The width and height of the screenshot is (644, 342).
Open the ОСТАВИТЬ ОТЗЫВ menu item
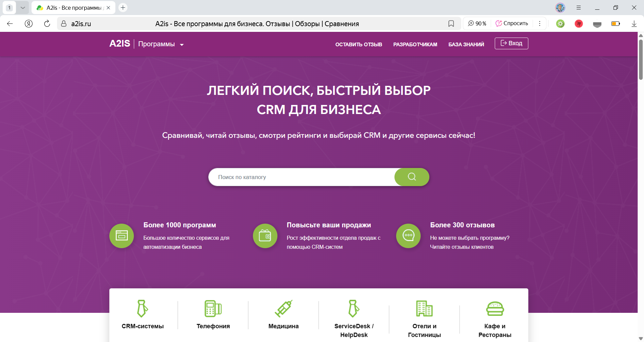[359, 44]
